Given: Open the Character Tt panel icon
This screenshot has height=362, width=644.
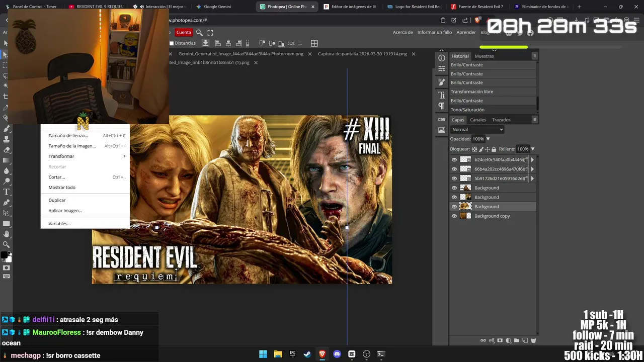Looking at the screenshot, I should (x=442, y=95).
